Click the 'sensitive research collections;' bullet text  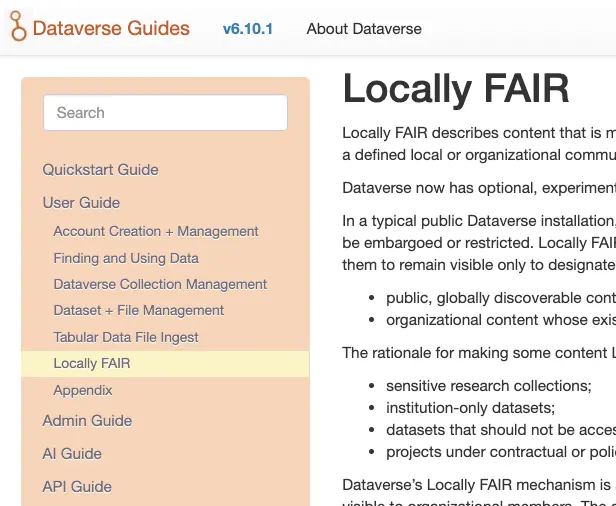pos(489,386)
